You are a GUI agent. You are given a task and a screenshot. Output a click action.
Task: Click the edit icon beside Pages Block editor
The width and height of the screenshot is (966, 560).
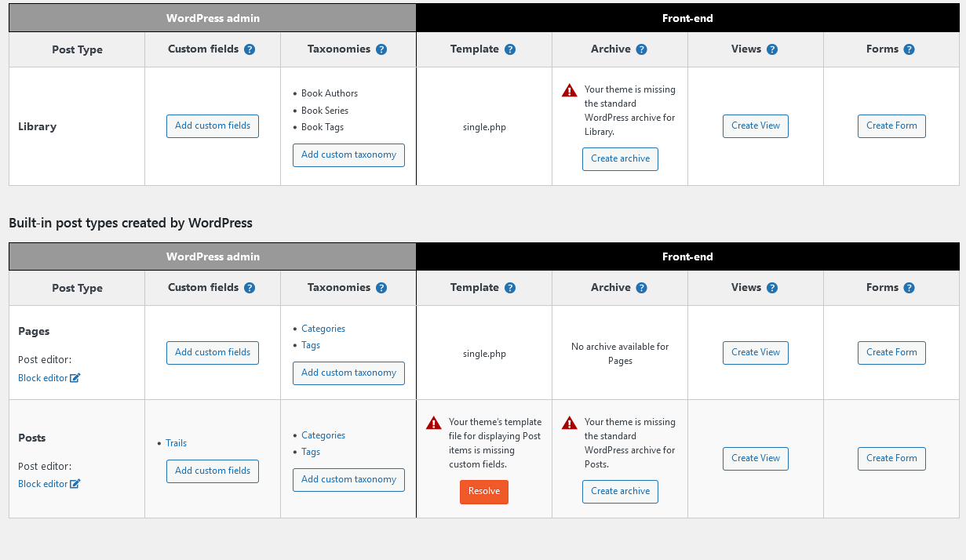tap(75, 378)
